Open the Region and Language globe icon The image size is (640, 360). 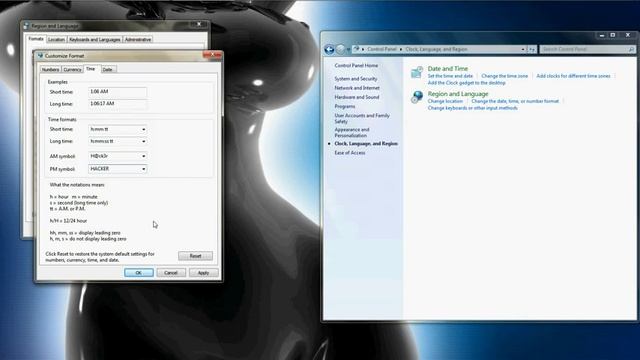(417, 97)
